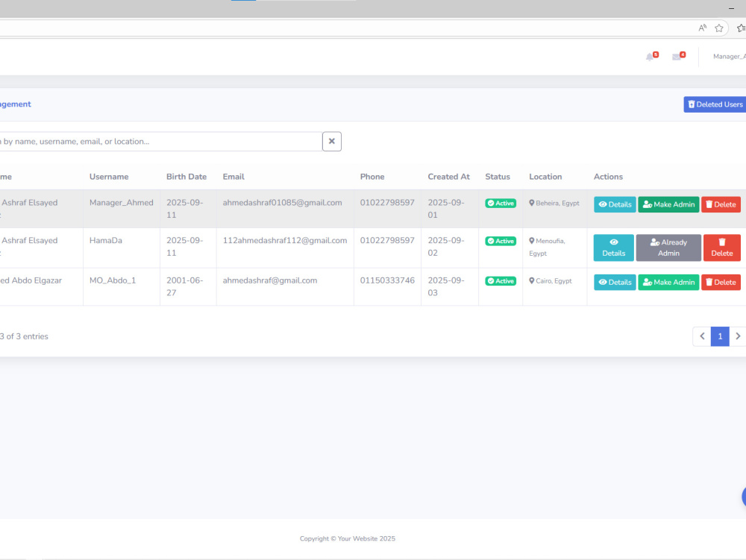The width and height of the screenshot is (746, 560).
Task: Click the Cairo, Egypt location
Action: pyautogui.click(x=551, y=281)
